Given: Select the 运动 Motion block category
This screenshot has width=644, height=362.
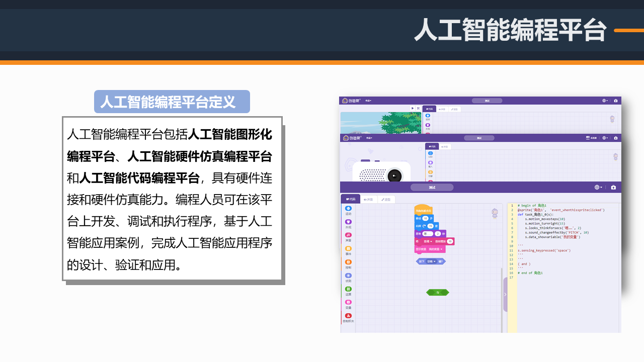Looking at the screenshot, I should (348, 211).
